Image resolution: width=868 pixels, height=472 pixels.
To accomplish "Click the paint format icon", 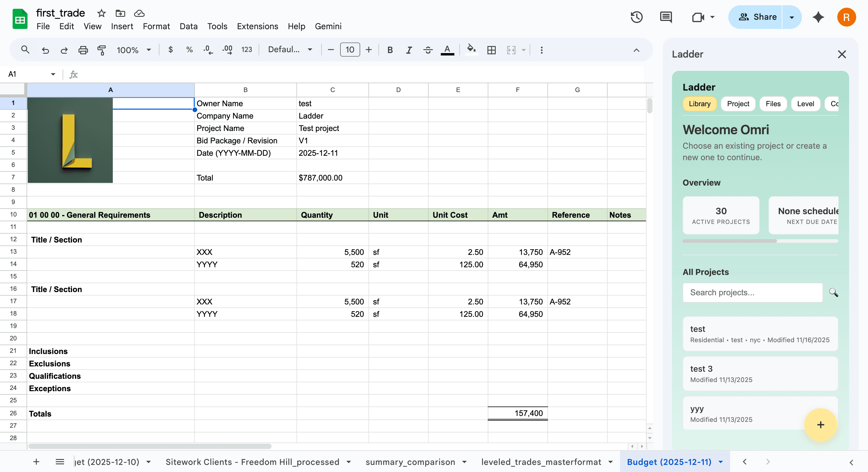I will coord(102,50).
